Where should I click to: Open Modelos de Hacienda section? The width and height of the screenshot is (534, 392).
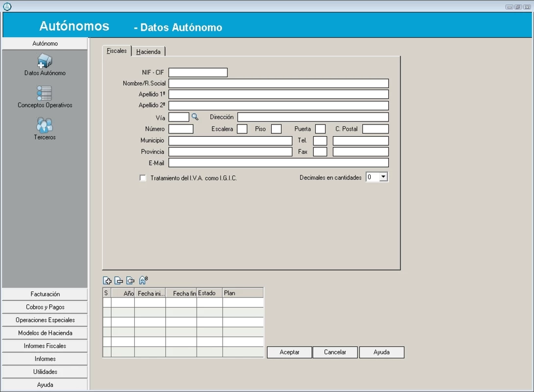[x=45, y=333]
